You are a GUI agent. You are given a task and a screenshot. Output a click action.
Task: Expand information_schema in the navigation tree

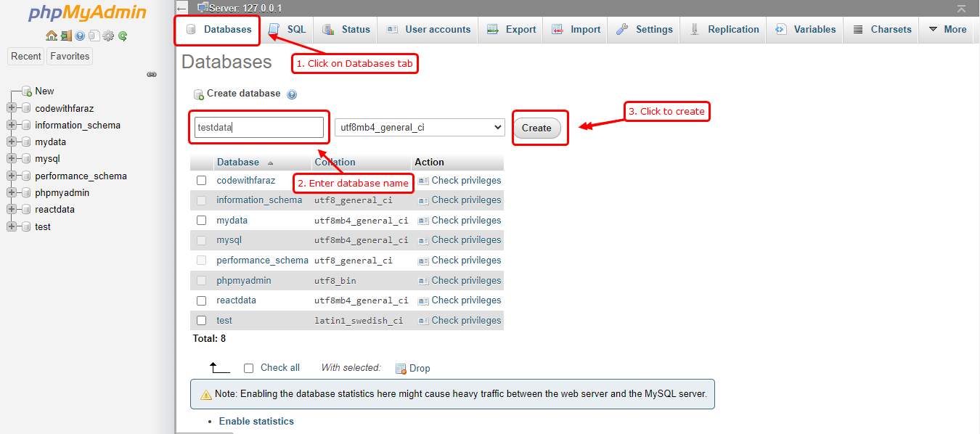point(11,125)
